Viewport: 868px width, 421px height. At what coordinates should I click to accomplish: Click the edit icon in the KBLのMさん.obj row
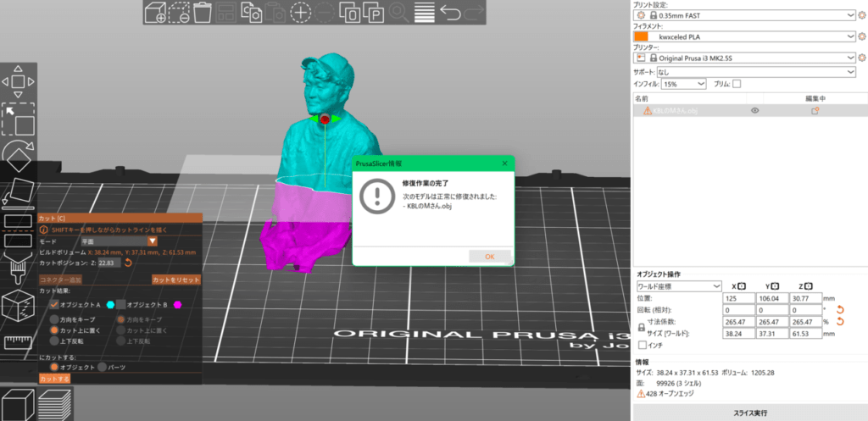[815, 111]
